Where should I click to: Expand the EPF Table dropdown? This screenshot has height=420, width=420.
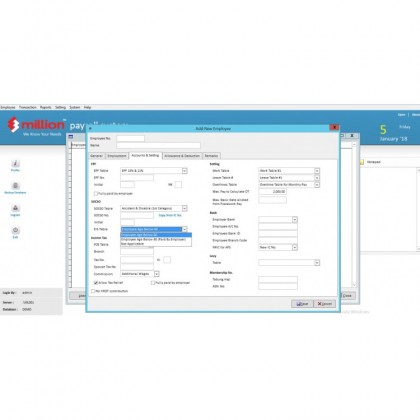[x=184, y=171]
